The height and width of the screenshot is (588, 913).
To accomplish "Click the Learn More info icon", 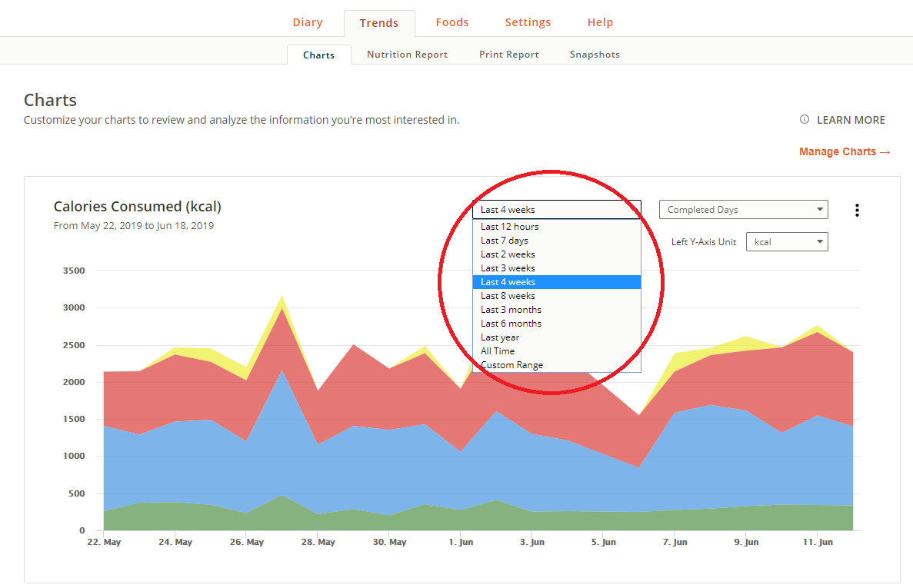I will (x=804, y=119).
